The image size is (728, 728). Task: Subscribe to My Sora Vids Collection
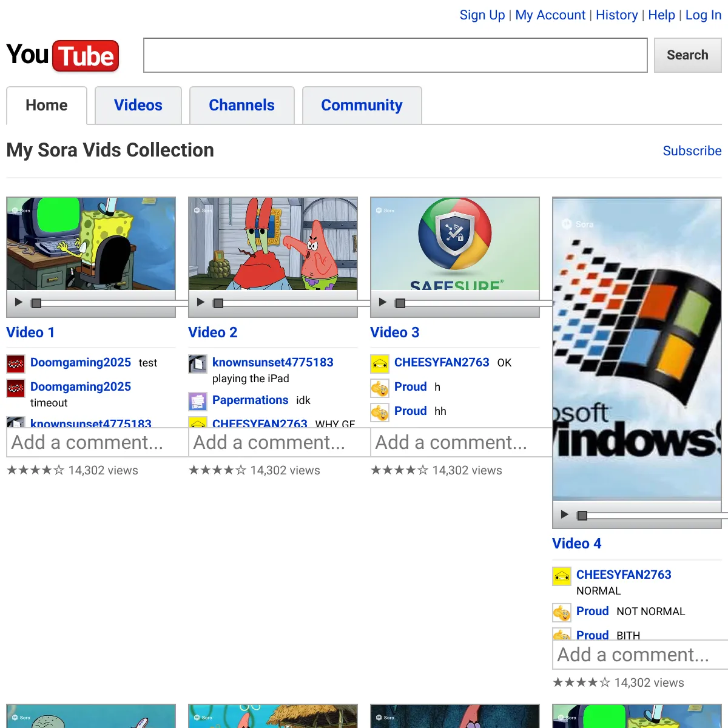[x=692, y=151]
